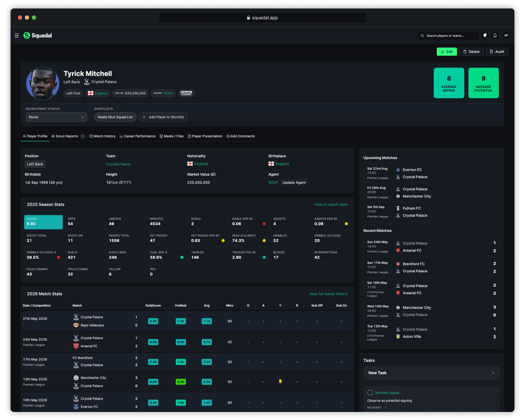
Task: Click the Minutes 4534 stat tile
Action: click(167, 222)
